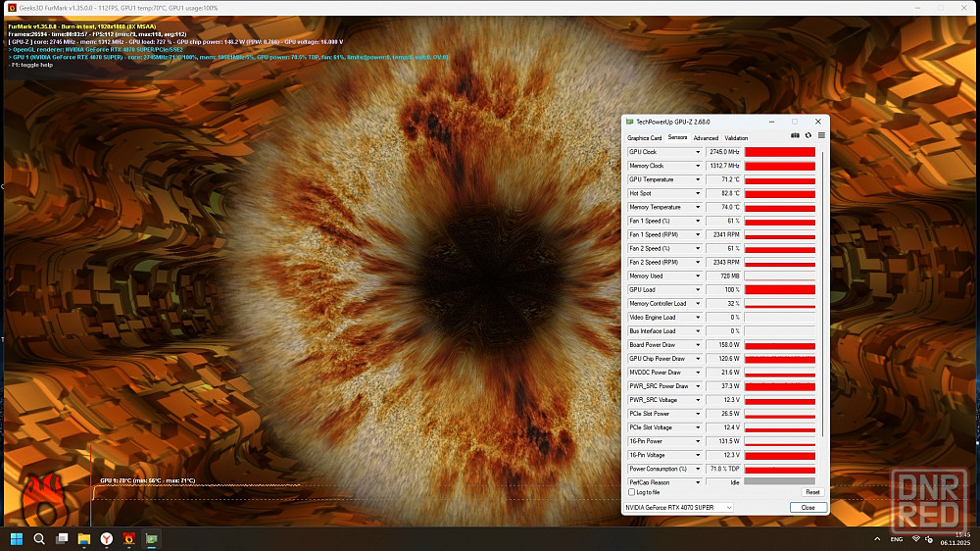Switch to the Graphics Card tab
Image resolution: width=980 pixels, height=551 pixels.
point(644,138)
